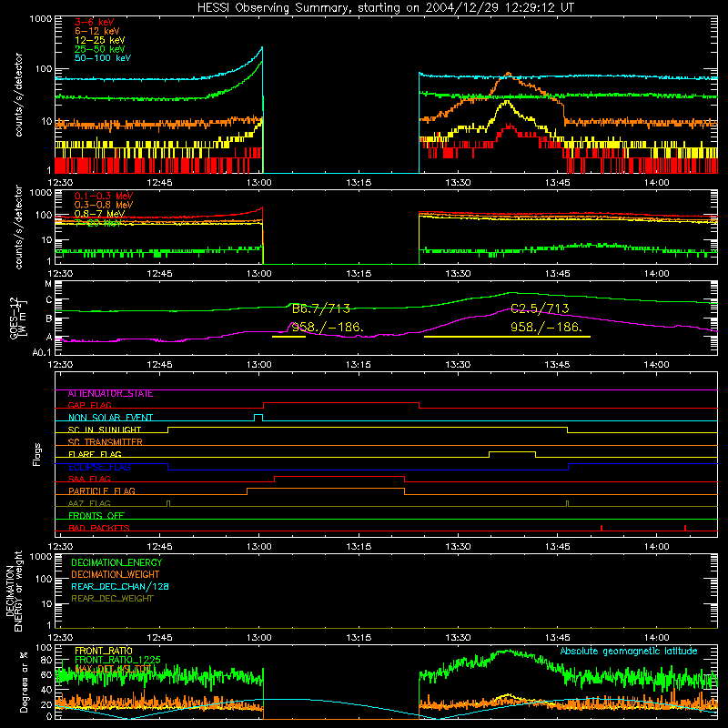Image resolution: width=728 pixels, height=728 pixels.
Task: Click the ATTENUATOR_STATE flag label
Action: [110, 393]
